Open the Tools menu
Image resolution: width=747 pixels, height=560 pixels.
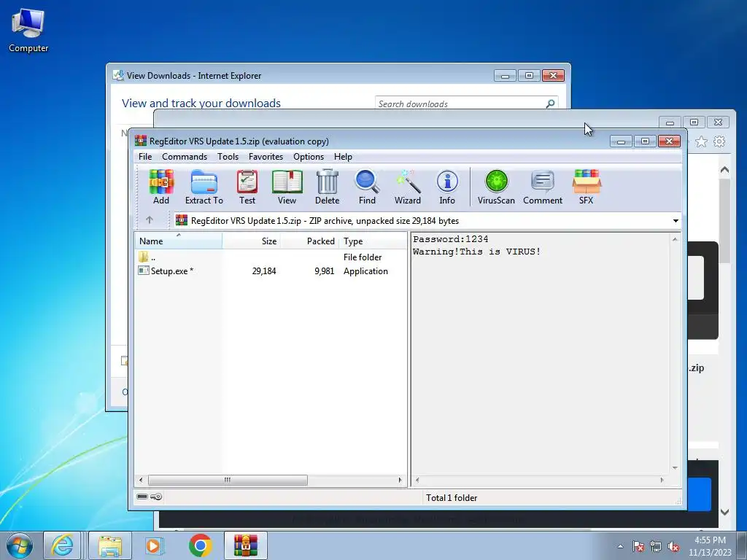tap(228, 157)
